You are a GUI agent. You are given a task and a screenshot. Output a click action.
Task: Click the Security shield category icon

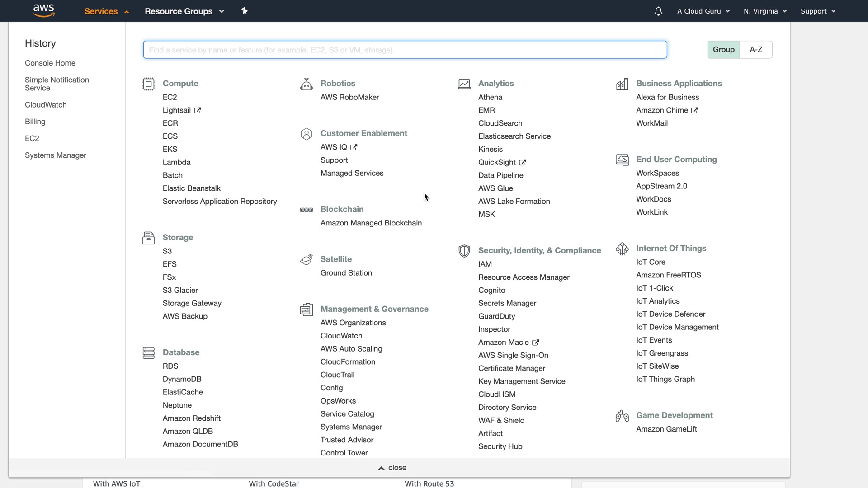(464, 251)
